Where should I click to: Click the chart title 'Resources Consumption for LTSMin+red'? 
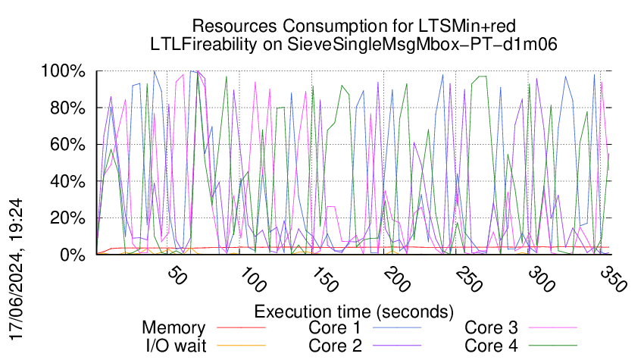click(x=354, y=27)
